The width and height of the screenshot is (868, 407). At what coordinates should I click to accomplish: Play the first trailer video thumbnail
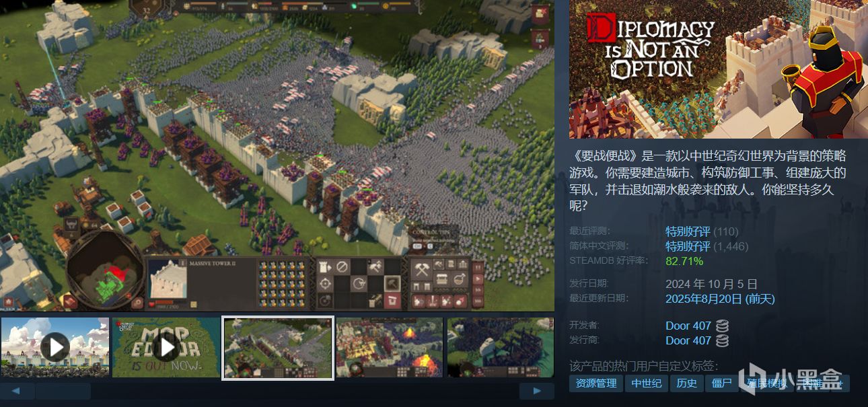[55, 347]
